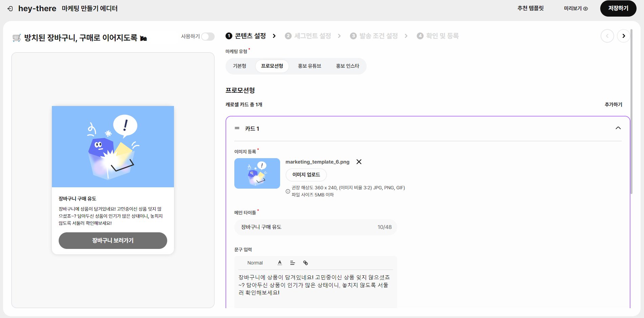Click the drag handle icon on 카드 1
Viewport: 644px width, 318px height.
click(x=237, y=128)
